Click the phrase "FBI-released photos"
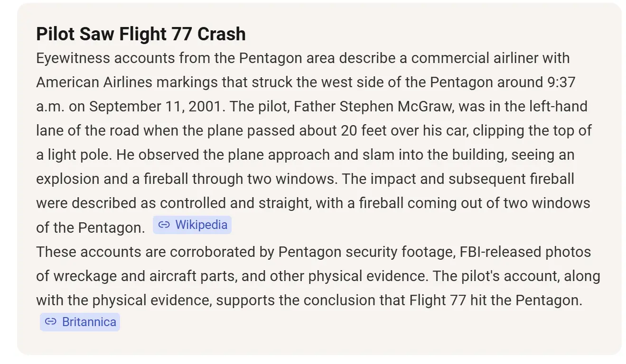This screenshot has height=364, width=626. (525, 252)
